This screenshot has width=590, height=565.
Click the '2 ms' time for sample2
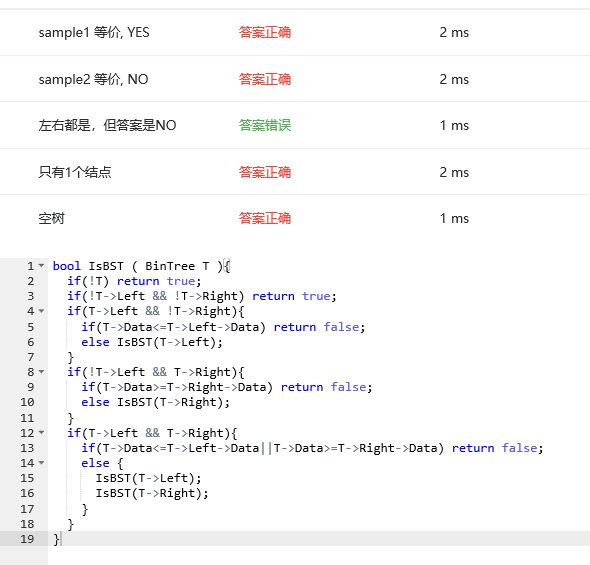[x=454, y=79]
